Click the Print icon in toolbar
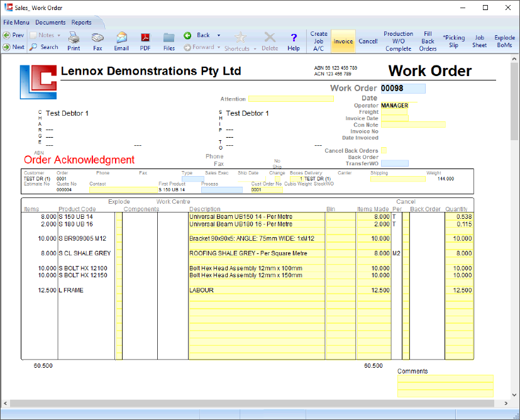Image resolution: width=520 pixels, height=420 pixels. point(74,41)
